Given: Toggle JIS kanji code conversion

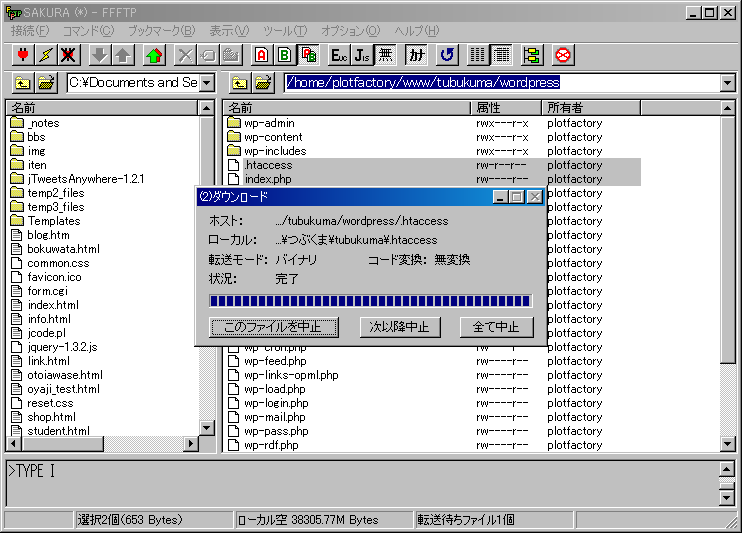Looking at the screenshot, I should click(x=362, y=55).
